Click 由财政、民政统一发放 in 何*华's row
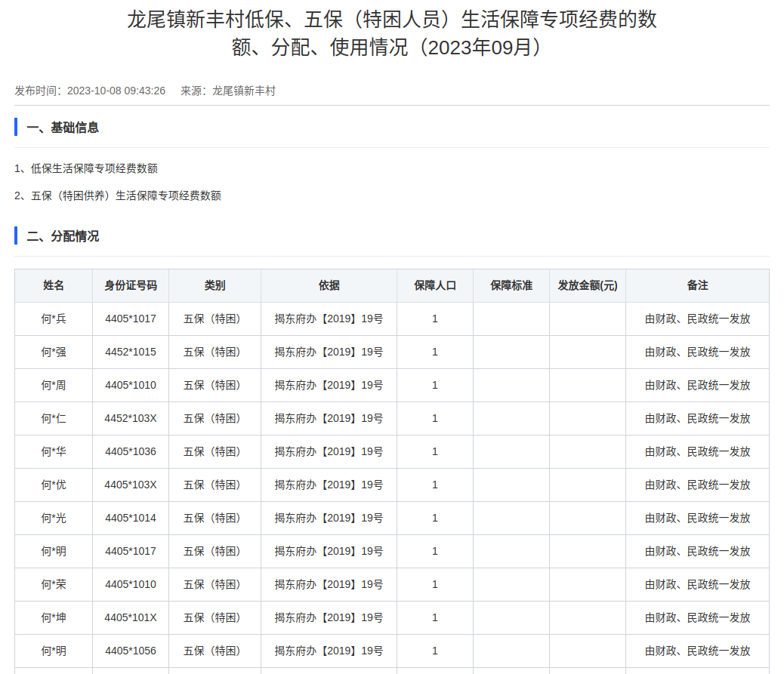The image size is (784, 674). (697, 451)
